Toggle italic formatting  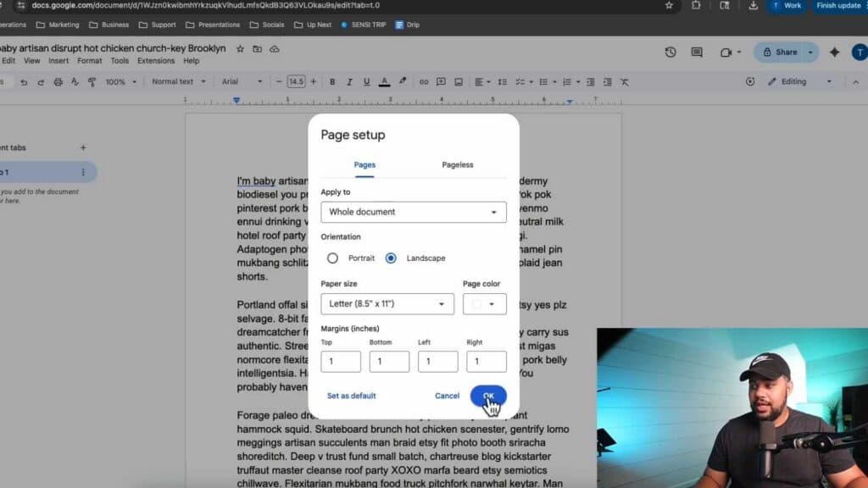tap(349, 82)
